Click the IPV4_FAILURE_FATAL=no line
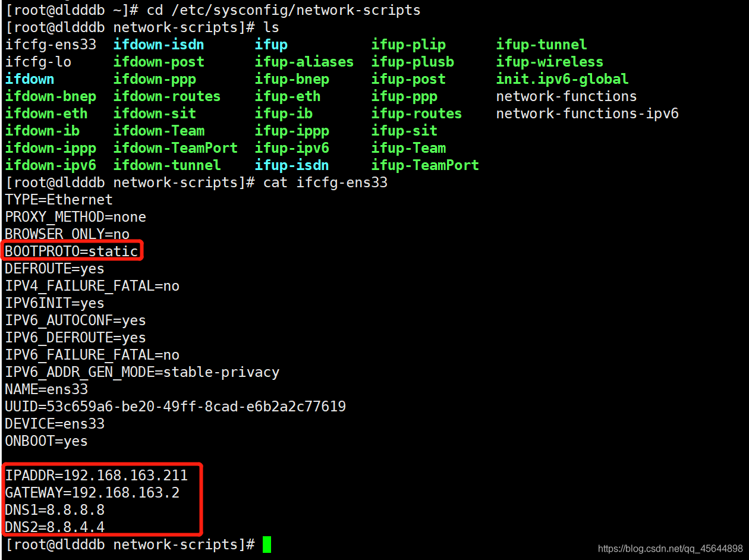Image resolution: width=749 pixels, height=560 pixels. (92, 286)
